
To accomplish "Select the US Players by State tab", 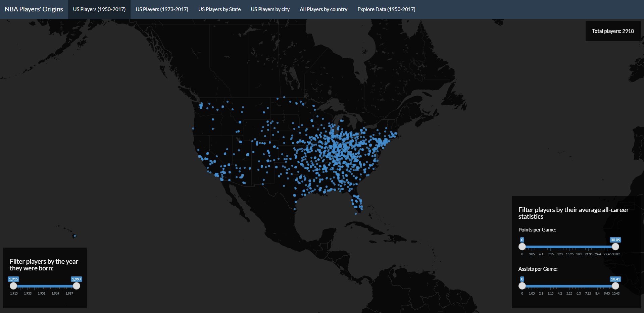I will click(219, 9).
